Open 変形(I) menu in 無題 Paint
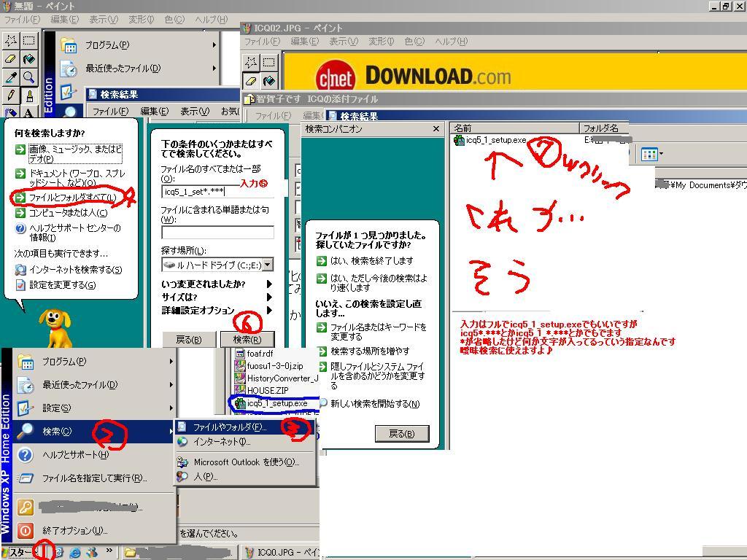 click(x=141, y=20)
